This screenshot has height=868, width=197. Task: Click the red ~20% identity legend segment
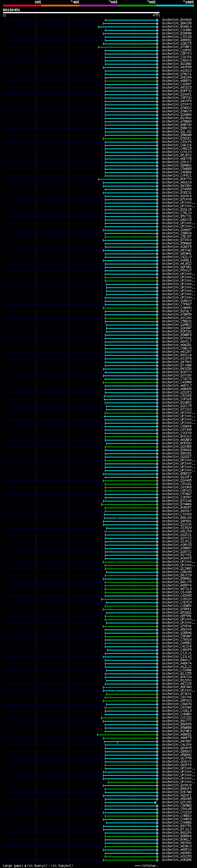pyautogui.click(x=22, y=6)
